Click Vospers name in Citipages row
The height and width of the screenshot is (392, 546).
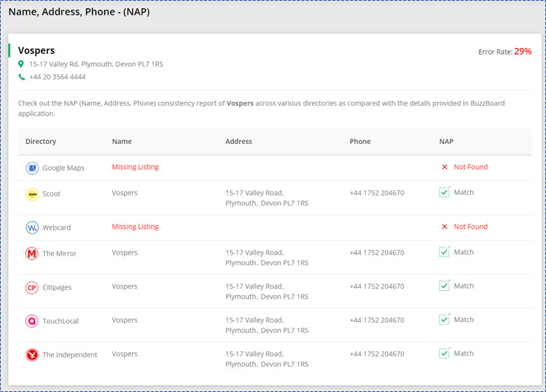pyautogui.click(x=124, y=286)
